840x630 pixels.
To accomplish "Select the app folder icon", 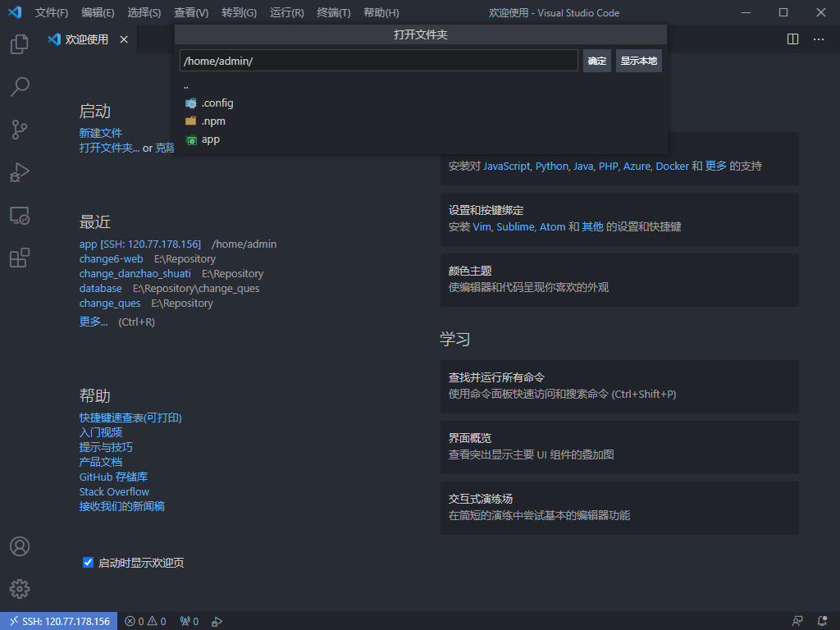I will (190, 139).
